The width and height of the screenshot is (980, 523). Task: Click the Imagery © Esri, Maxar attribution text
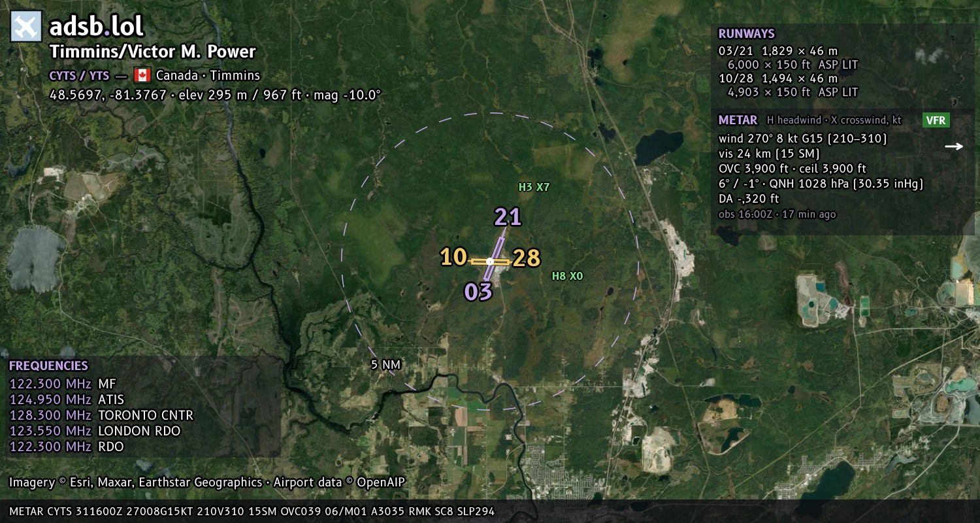135,482
